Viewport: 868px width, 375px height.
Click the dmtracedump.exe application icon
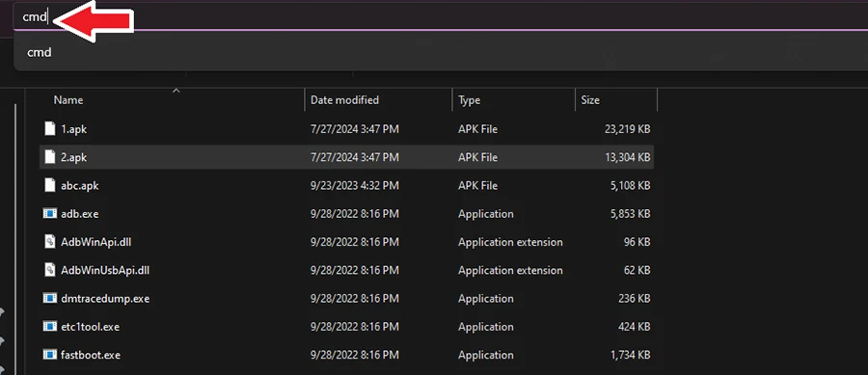[50, 298]
